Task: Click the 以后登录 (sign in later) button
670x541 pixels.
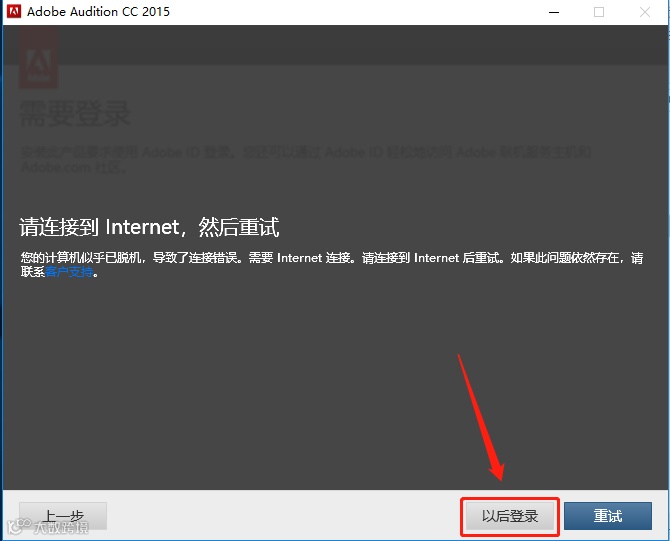Action: 510,516
